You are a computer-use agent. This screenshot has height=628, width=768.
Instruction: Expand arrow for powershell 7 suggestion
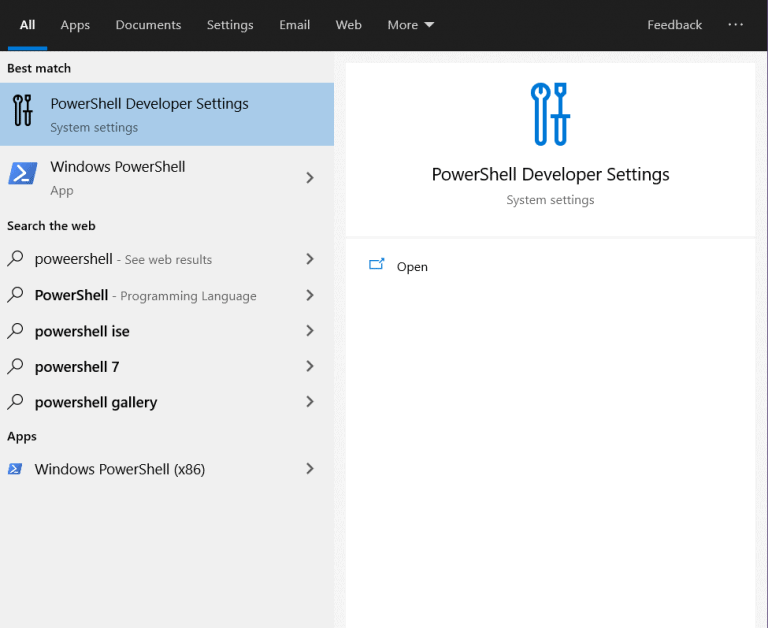pos(310,367)
